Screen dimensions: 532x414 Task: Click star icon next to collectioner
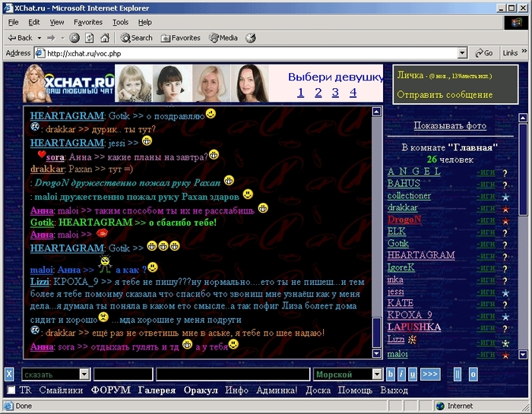click(505, 197)
